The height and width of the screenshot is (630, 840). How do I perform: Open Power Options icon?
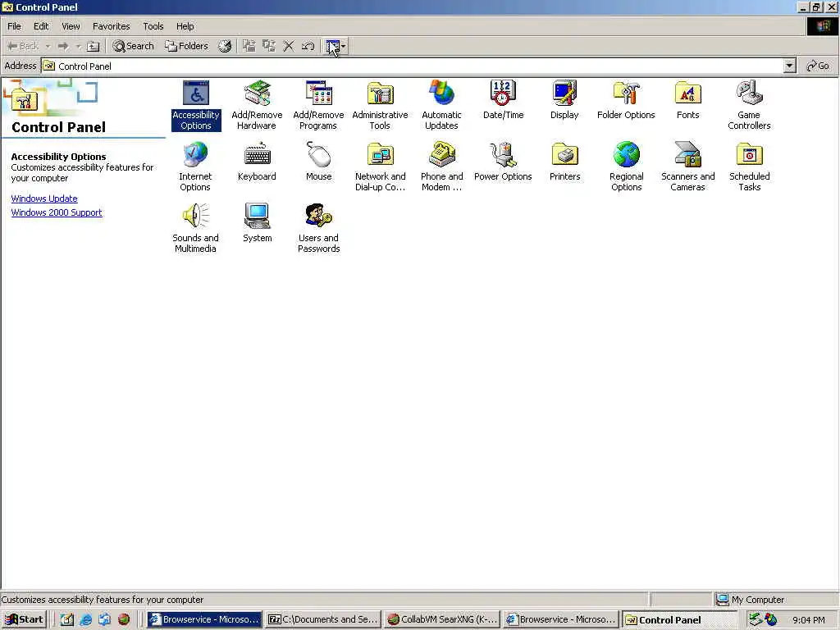pyautogui.click(x=503, y=162)
